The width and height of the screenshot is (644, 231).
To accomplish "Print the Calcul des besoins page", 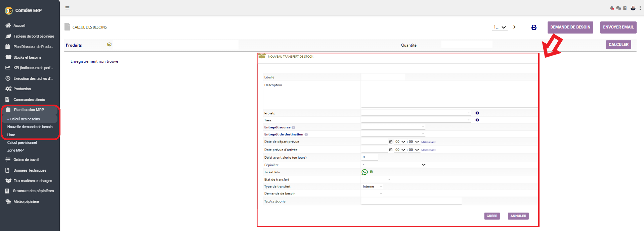I will (x=534, y=27).
